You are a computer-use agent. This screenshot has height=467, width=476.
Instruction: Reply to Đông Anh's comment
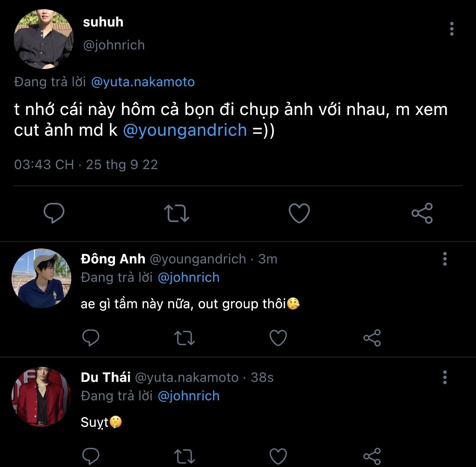91,338
